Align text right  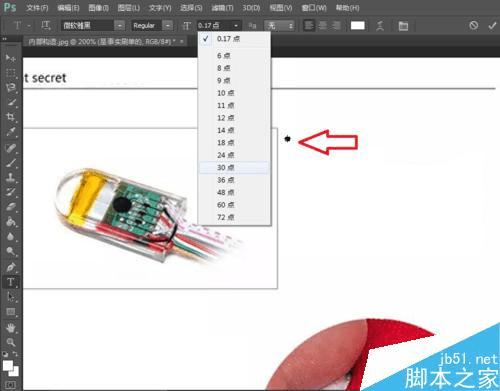[x=336, y=25]
